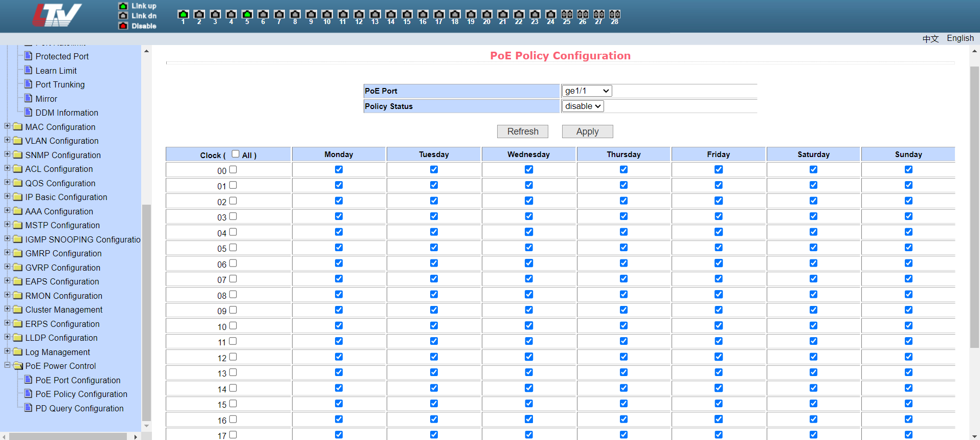Click the PoE Power Control open folder icon

point(18,366)
